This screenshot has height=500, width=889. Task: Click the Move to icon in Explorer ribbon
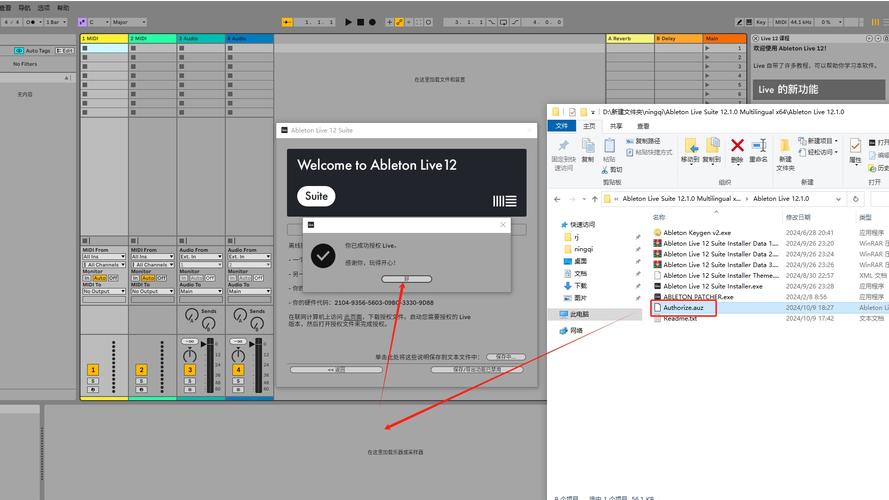pyautogui.click(x=691, y=146)
